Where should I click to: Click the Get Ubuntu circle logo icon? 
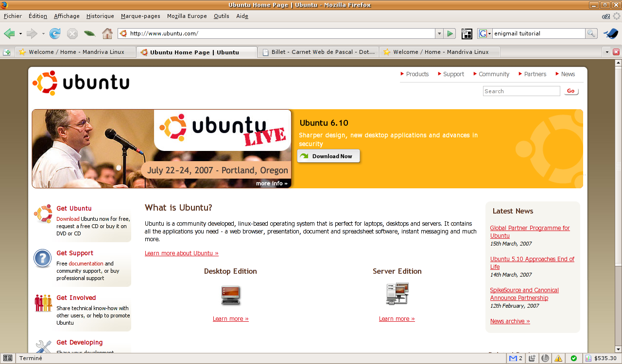pyautogui.click(x=43, y=214)
